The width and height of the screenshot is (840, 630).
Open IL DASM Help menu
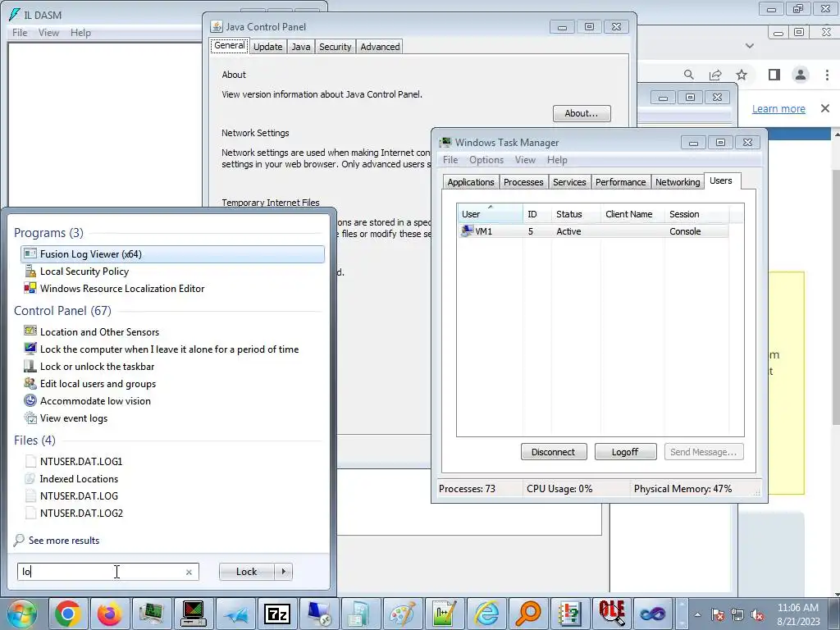coord(80,33)
